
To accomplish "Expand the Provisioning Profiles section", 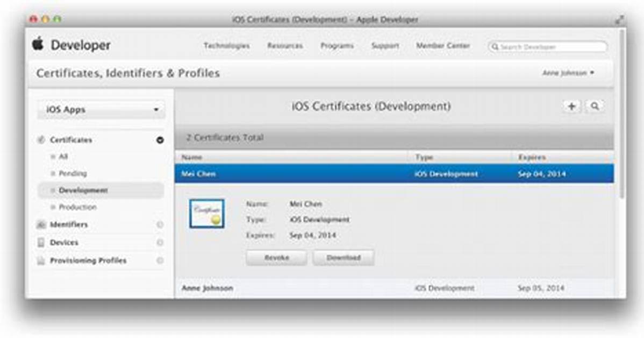I will tap(160, 260).
